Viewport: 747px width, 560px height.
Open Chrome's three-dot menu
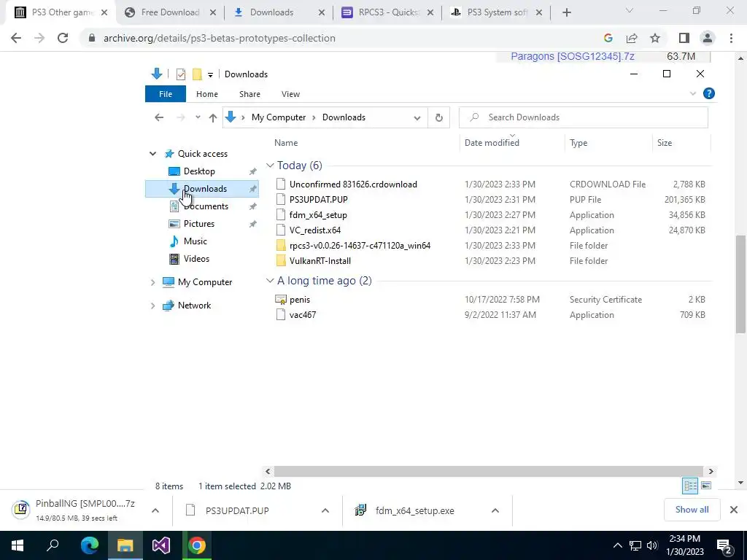pyautogui.click(x=731, y=38)
